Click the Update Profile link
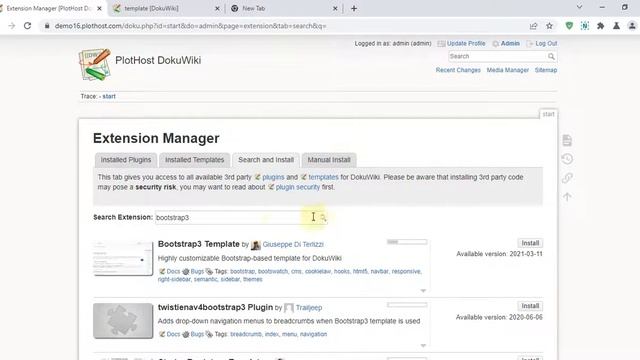 pos(466,43)
